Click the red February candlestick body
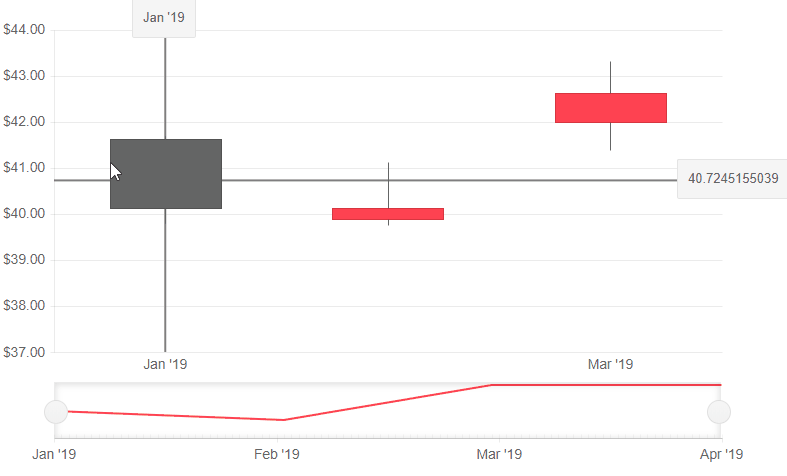787x476 pixels. coord(388,214)
